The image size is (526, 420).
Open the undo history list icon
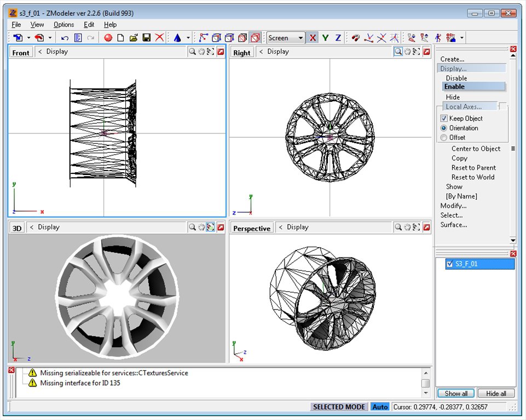[x=78, y=38]
